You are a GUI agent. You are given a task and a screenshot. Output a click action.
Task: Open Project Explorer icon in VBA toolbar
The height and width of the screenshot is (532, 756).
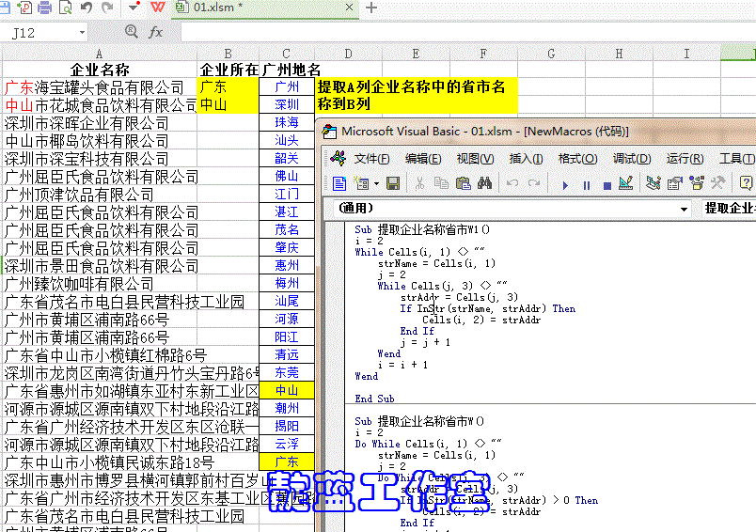(x=654, y=183)
